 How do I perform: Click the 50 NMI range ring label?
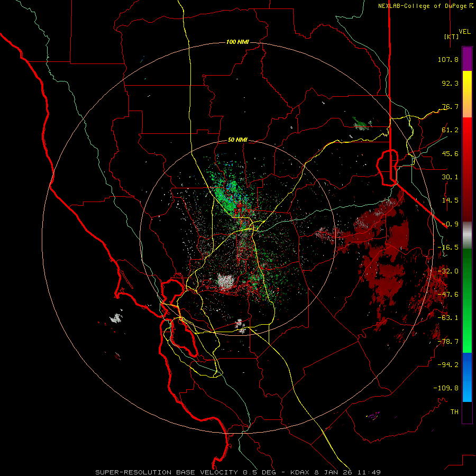pos(237,140)
